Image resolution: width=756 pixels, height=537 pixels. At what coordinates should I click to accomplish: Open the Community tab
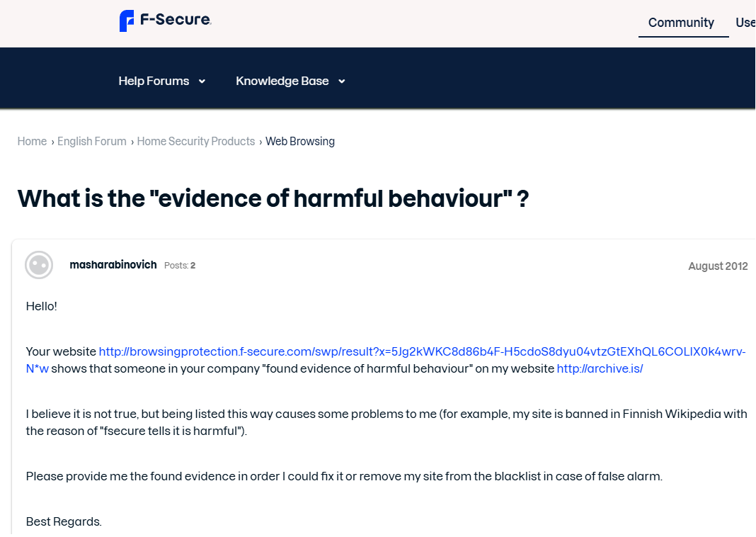click(681, 23)
